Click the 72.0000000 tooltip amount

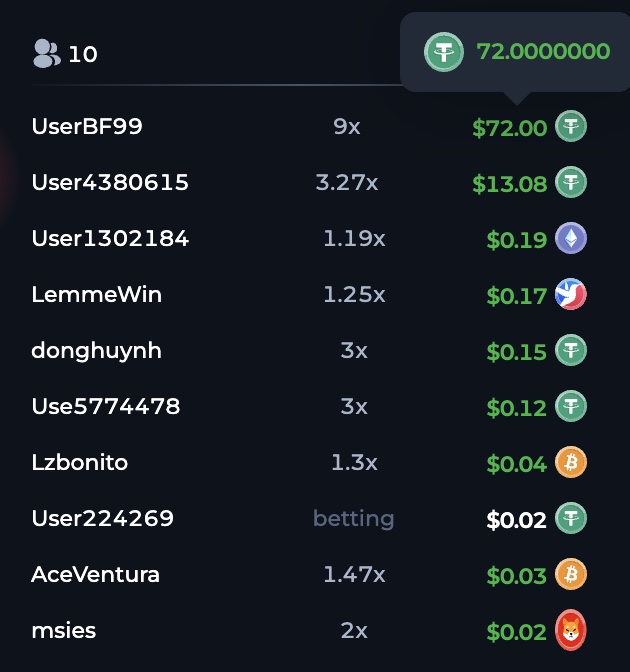(x=543, y=51)
